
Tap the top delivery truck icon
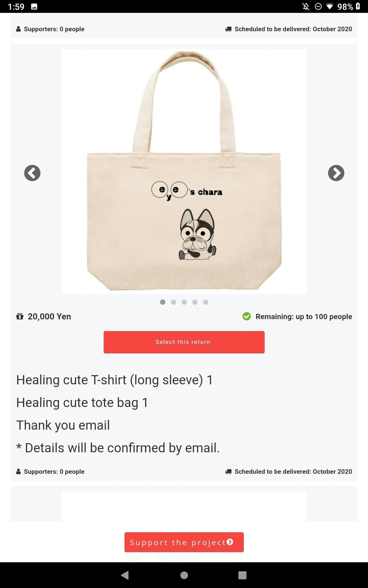[x=228, y=29]
